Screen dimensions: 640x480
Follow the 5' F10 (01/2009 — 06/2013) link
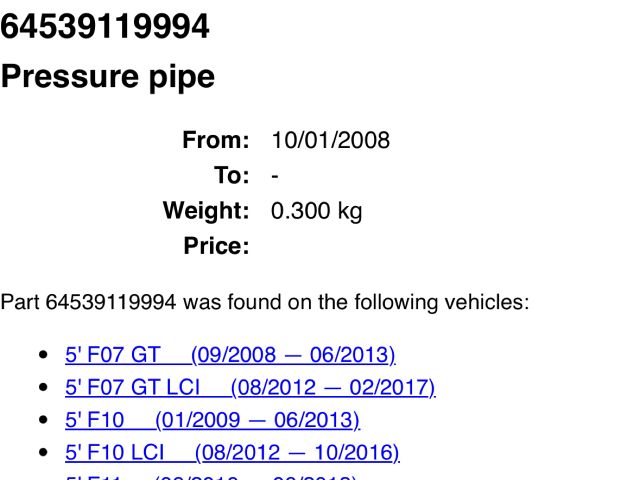pos(212,420)
